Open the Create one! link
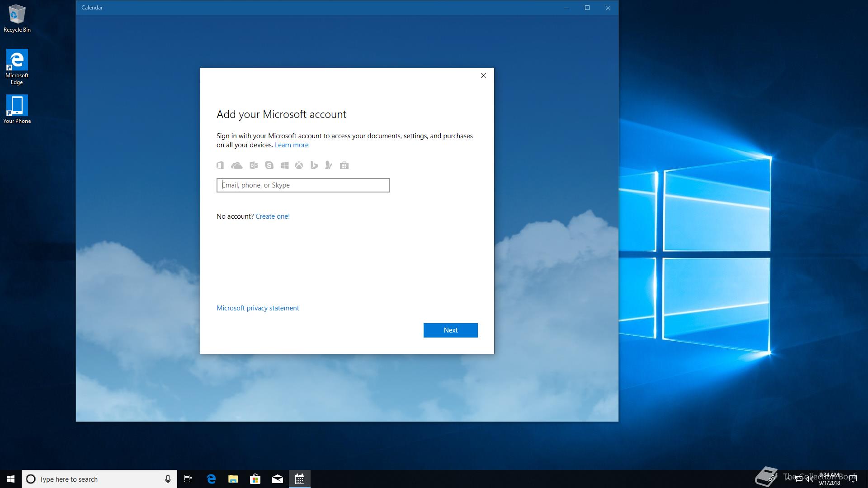The image size is (868, 488). coord(273,216)
